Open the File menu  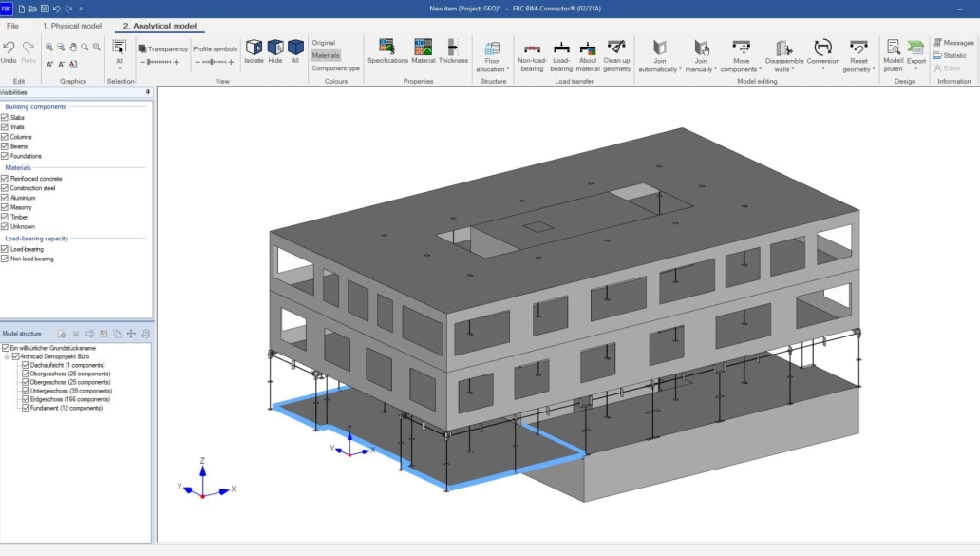click(12, 26)
